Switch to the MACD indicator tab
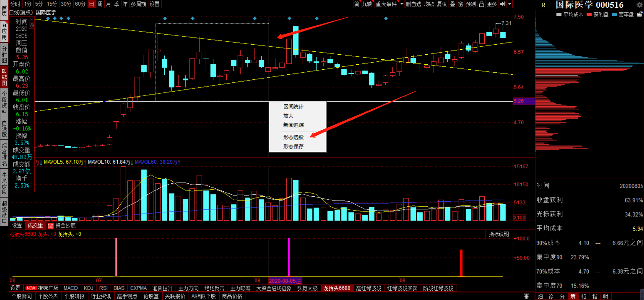 click(70, 288)
